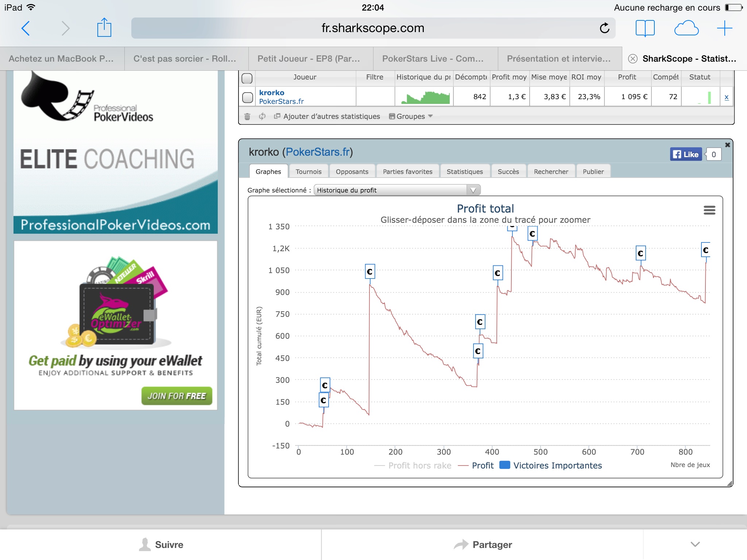This screenshot has height=560, width=747.
Task: Open the Statistiques tab
Action: [x=465, y=171]
